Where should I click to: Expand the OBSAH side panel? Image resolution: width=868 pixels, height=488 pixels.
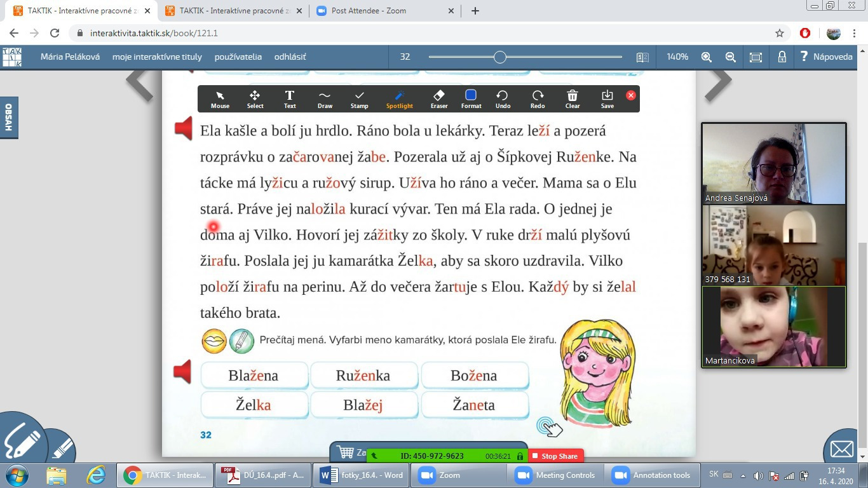pos(9,118)
